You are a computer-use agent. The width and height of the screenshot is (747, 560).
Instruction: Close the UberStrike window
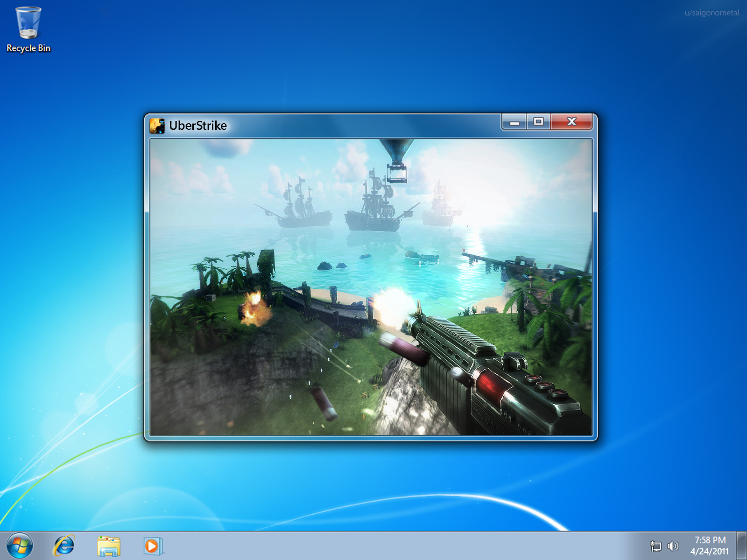[571, 122]
